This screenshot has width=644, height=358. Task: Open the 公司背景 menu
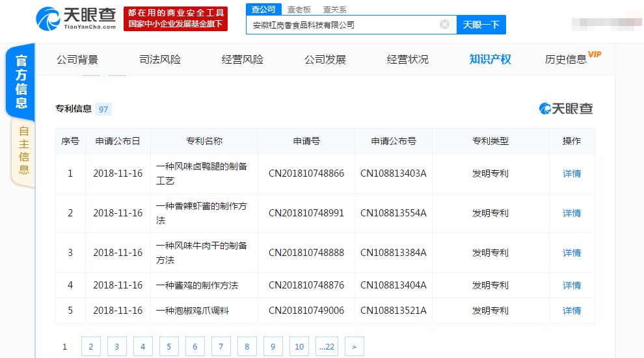click(77, 60)
